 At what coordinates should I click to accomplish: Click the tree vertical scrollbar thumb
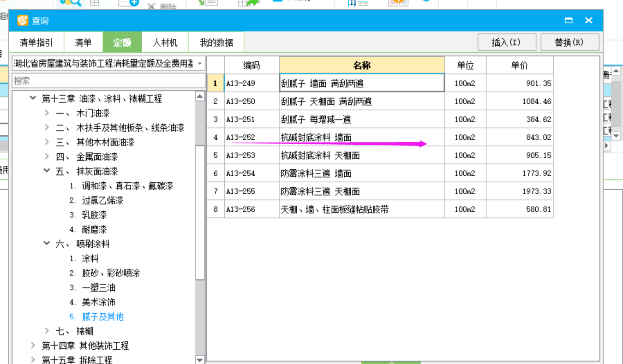click(x=200, y=212)
